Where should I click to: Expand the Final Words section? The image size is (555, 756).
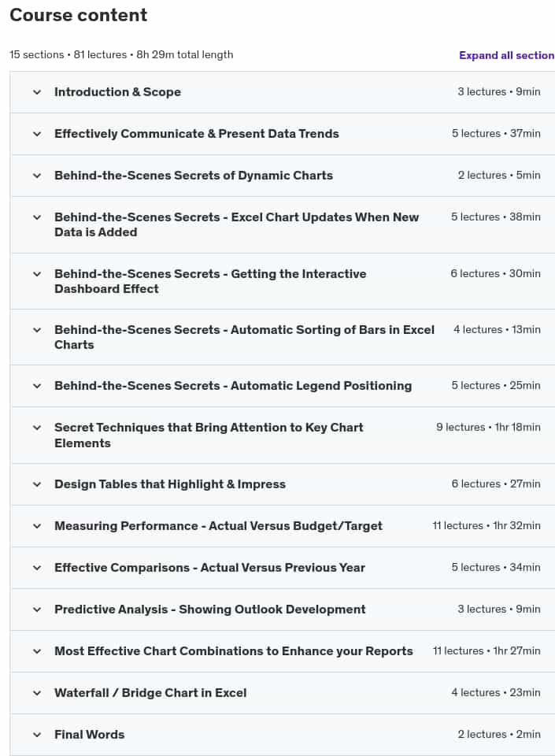[283, 735]
